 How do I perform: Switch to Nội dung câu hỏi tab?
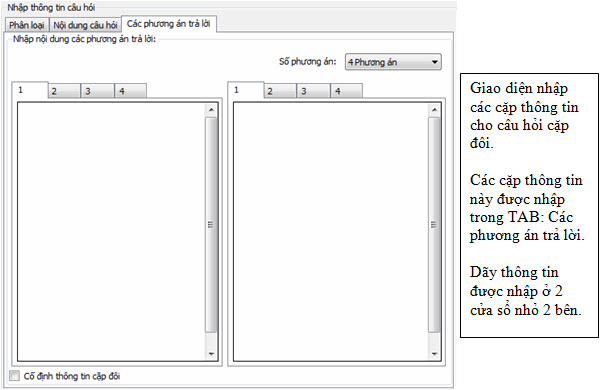tap(85, 25)
